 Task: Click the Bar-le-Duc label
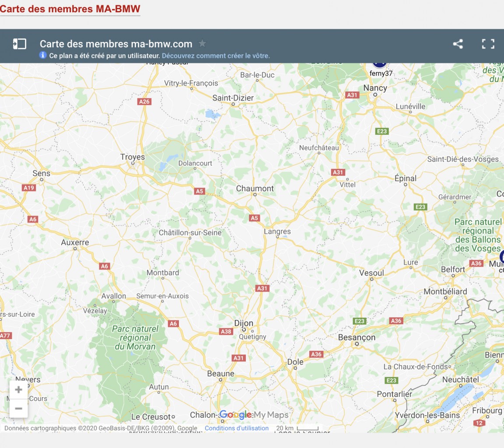257,75
